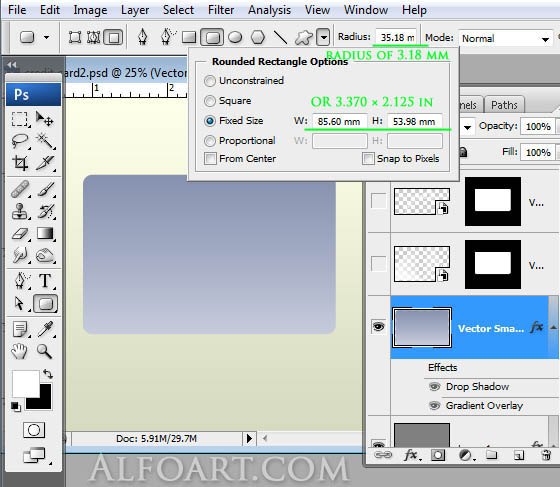Open the shape geometry options dropdown arrow
Screen dimensions: 560x487
tap(323, 37)
